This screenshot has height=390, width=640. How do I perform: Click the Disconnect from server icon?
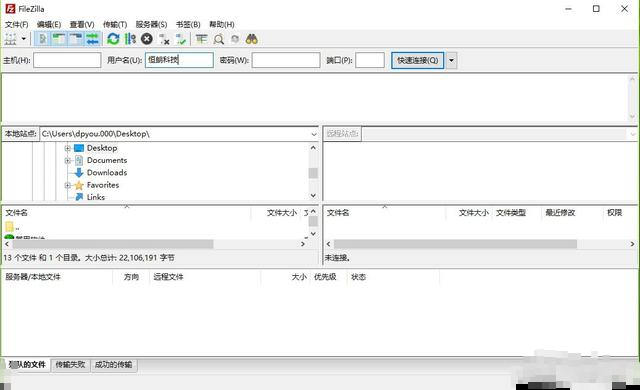[164, 39]
